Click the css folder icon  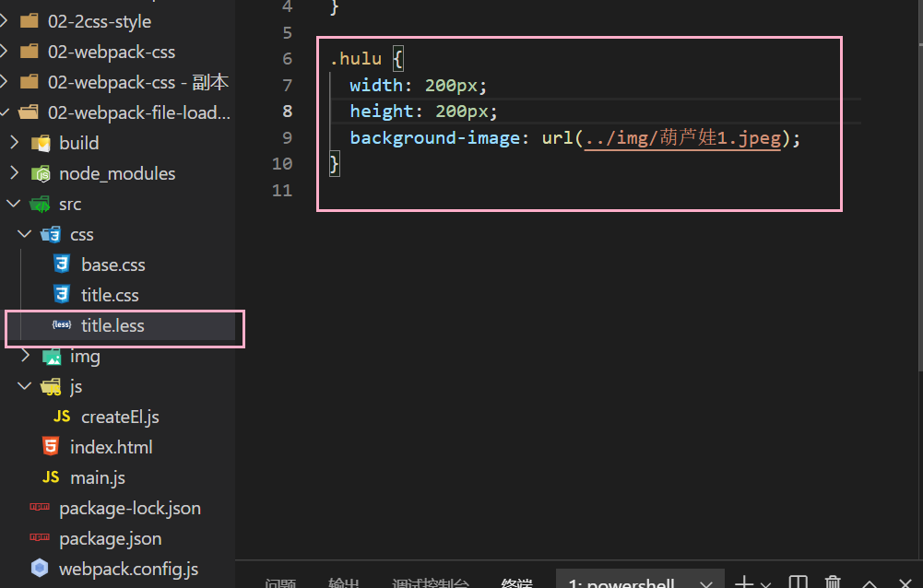[51, 234]
